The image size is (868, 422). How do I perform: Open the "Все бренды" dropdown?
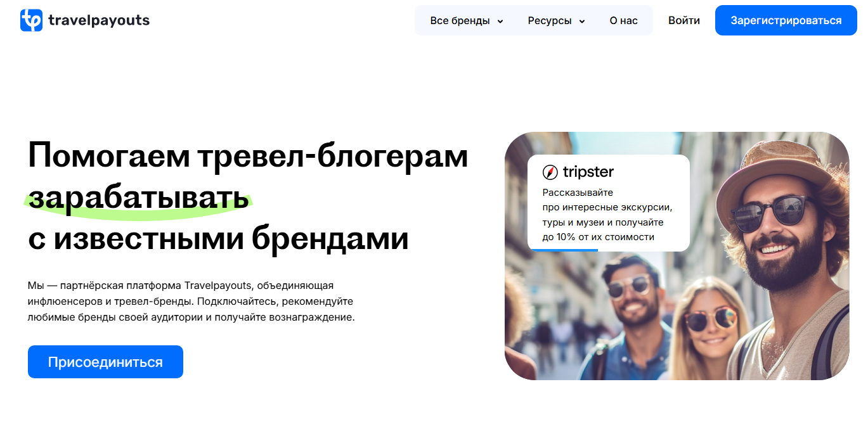(x=460, y=20)
